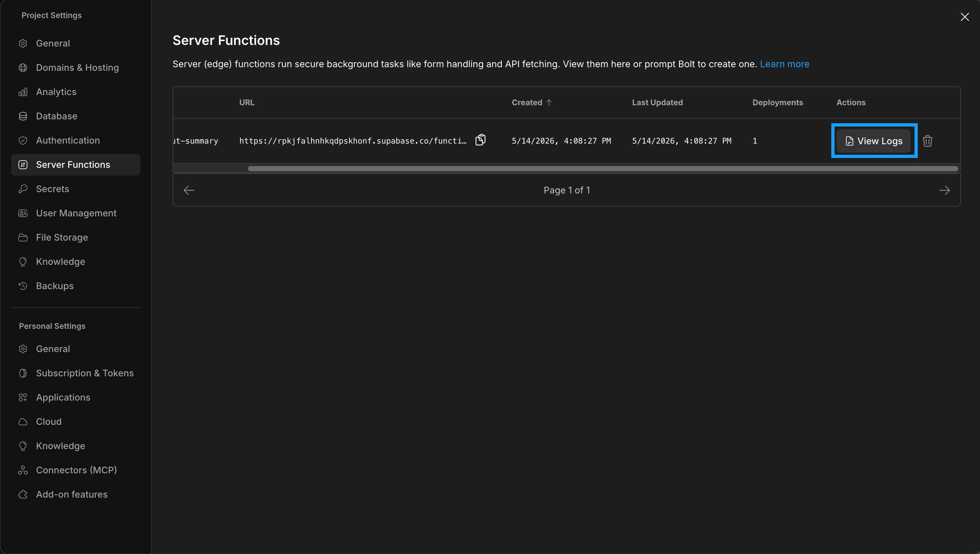Click the horizontal table scrollbar
The width and height of the screenshot is (980, 554).
(603, 169)
